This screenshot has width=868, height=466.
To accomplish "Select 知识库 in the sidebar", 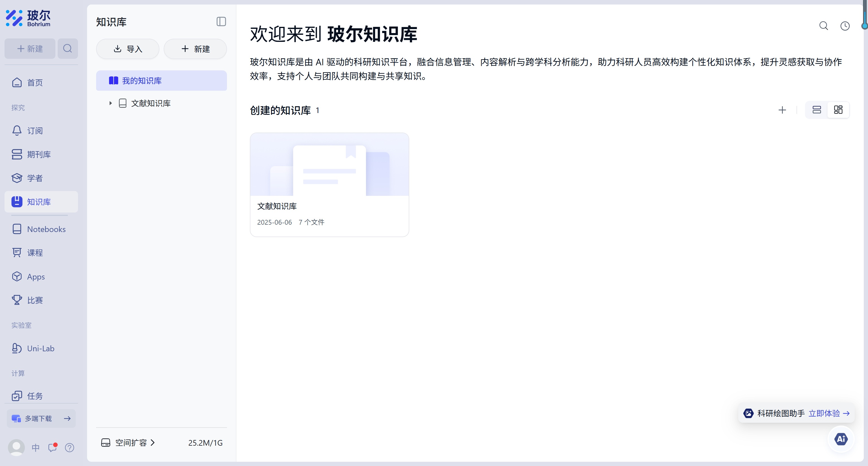I will click(x=41, y=201).
